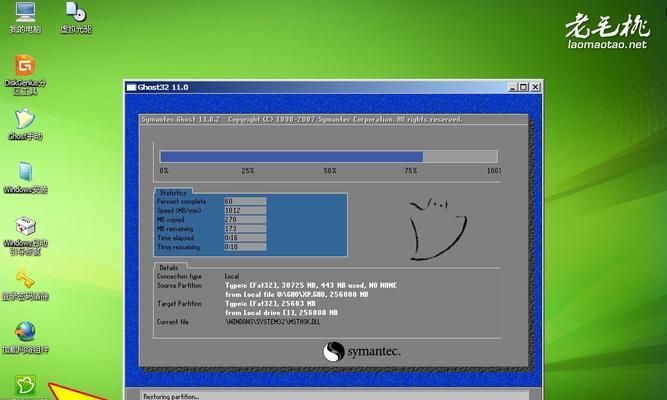Click the Time elapsed value 0:16
The width and height of the screenshot is (667, 400).
[x=245, y=238]
